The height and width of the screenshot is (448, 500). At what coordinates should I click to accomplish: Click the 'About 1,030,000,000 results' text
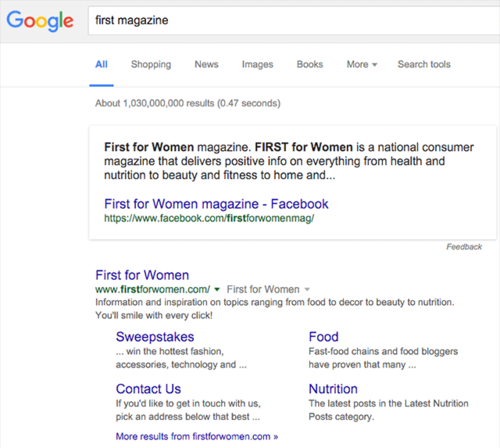pos(188,103)
